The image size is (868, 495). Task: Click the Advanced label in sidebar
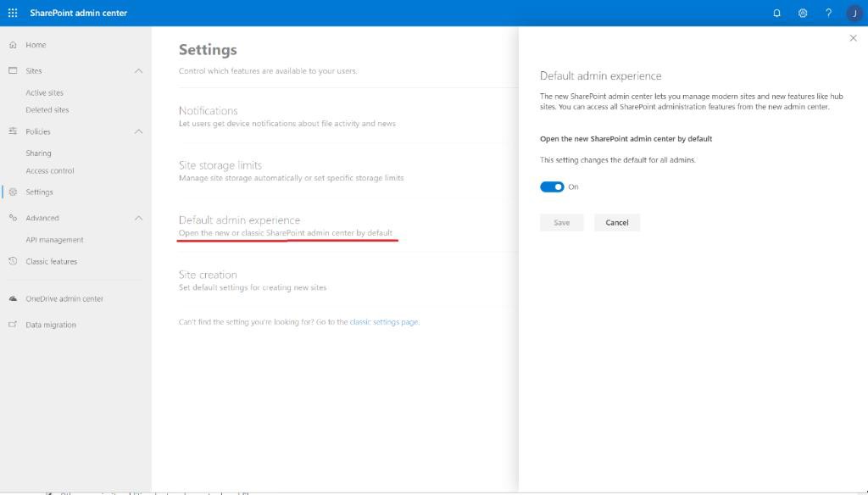42,218
